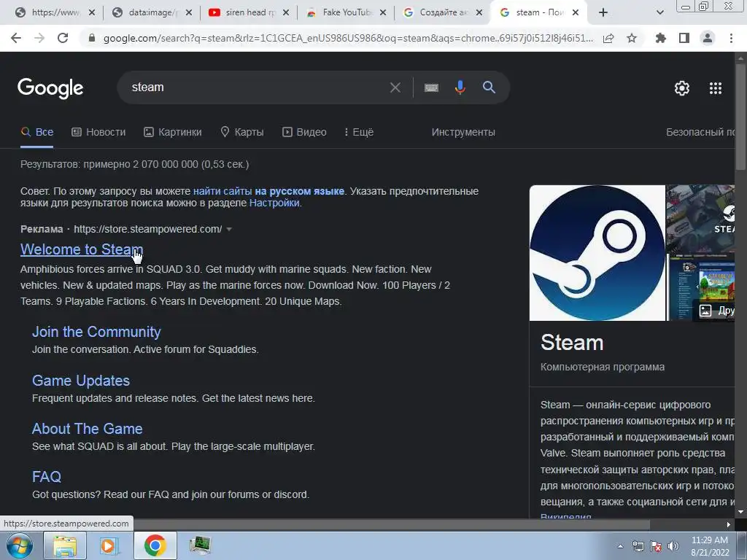Click Безопасный поиск safe search label

point(700,133)
